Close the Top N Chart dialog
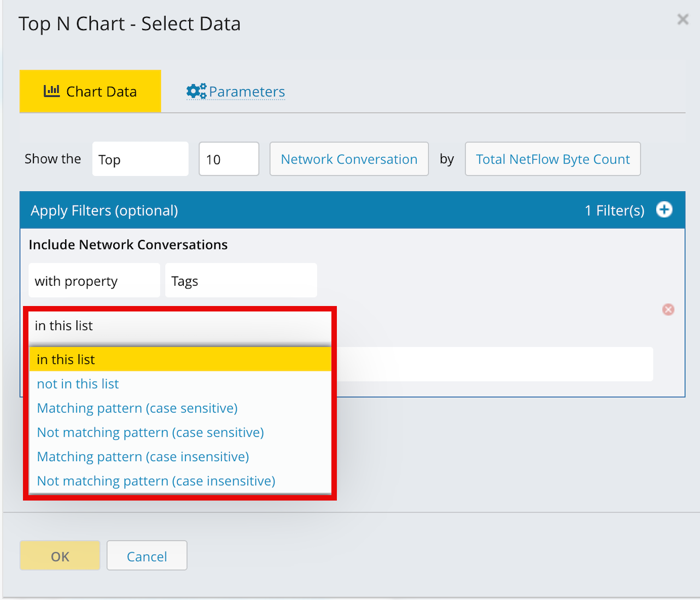 [682, 20]
